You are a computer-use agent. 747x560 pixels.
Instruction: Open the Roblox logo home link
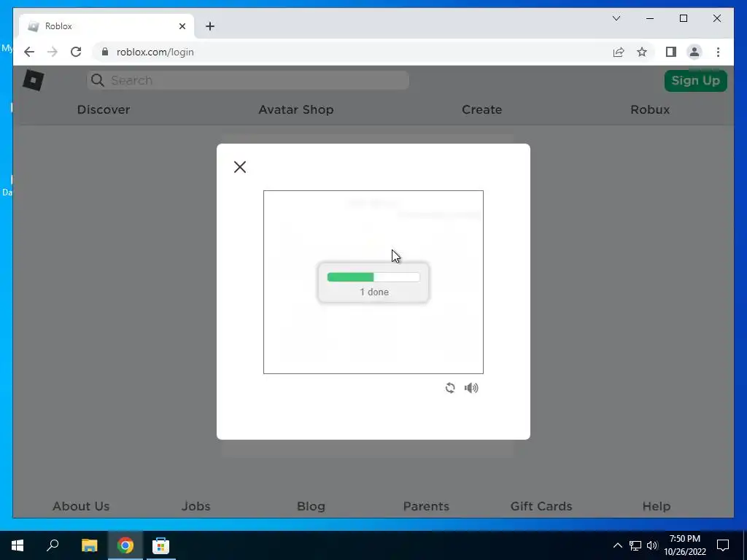[34, 80]
